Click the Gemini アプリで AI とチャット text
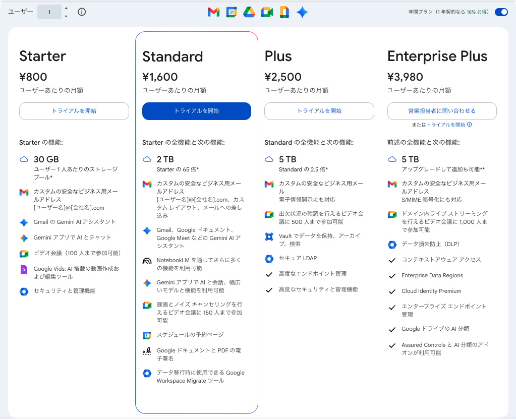Screen dimensions: 516x420 pyautogui.click(x=73, y=237)
